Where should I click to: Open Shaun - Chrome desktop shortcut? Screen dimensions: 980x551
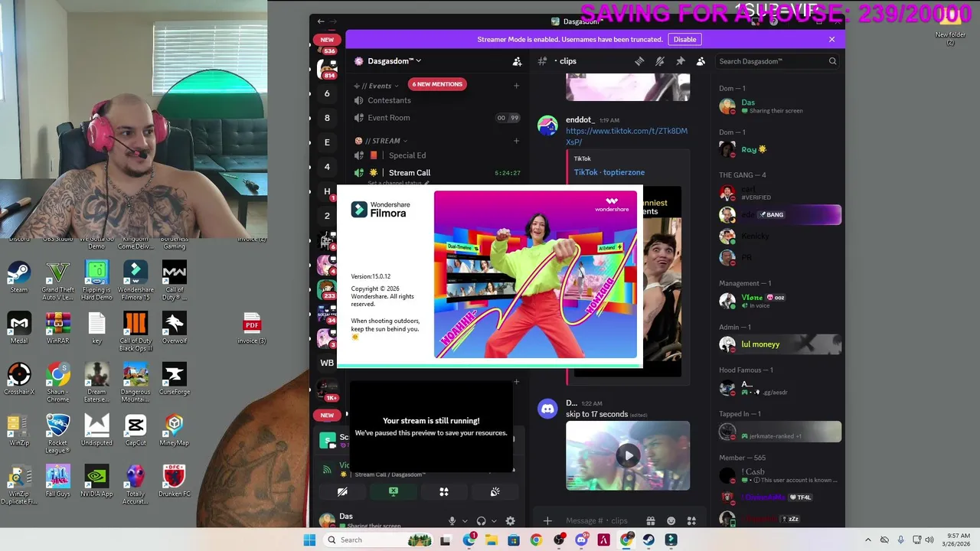[58, 383]
